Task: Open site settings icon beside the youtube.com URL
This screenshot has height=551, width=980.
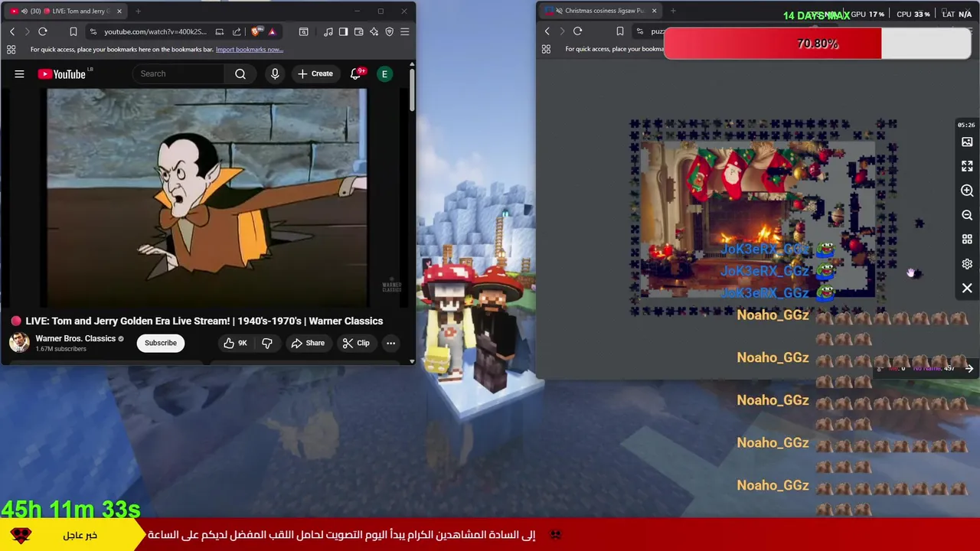Action: [93, 31]
